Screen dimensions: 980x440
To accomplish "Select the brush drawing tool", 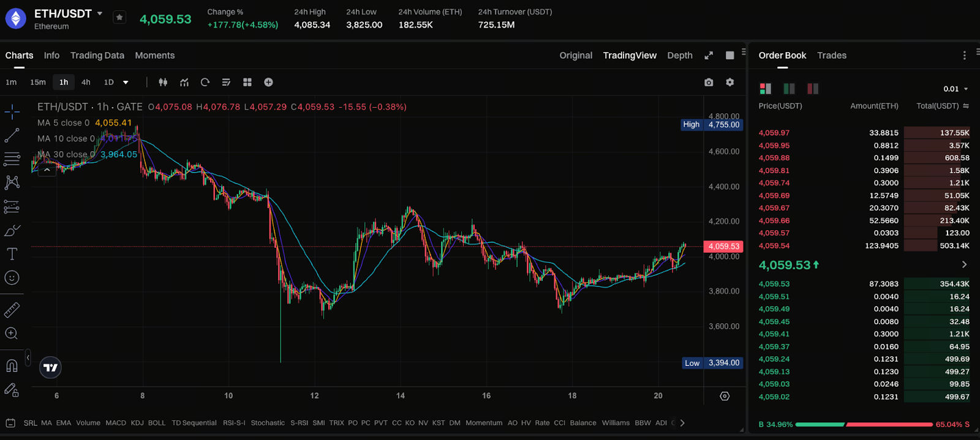I will (x=12, y=231).
